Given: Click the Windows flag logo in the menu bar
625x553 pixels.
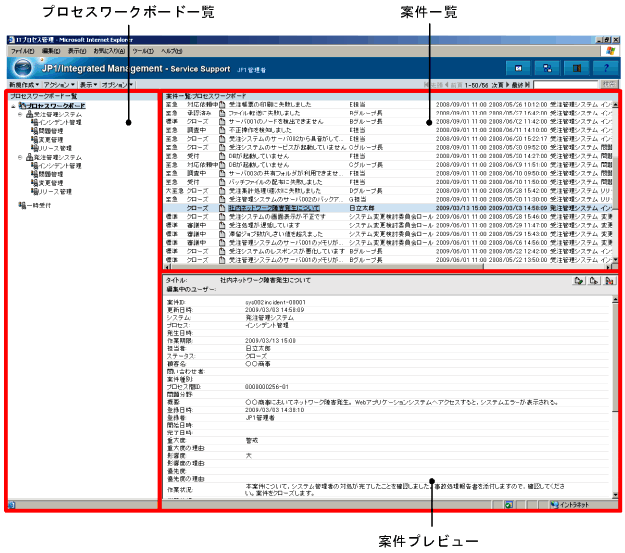Looking at the screenshot, I should [610, 51].
